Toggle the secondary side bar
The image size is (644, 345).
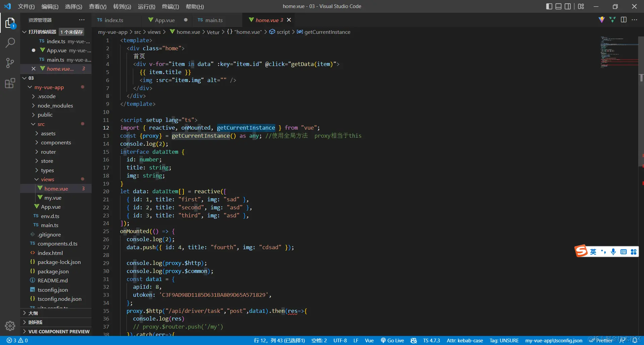point(568,6)
